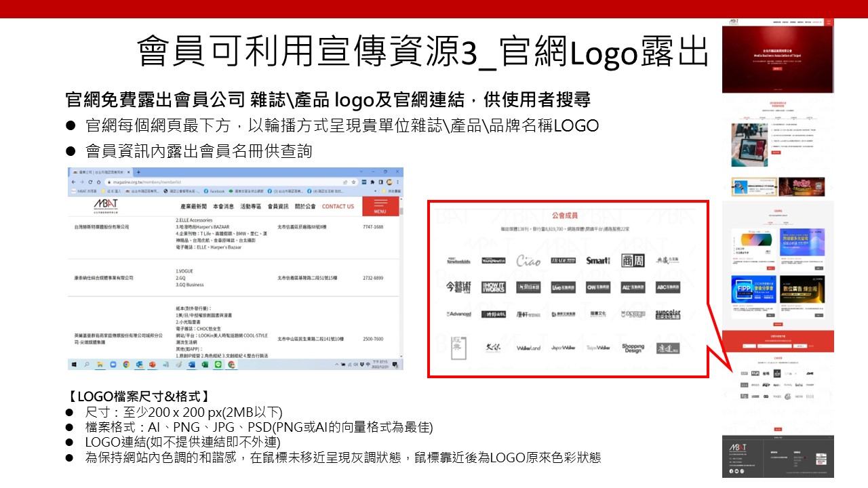Viewport: 868px width, 488px height.
Task: Click the Live 互動英語 logo
Action: click(564, 287)
